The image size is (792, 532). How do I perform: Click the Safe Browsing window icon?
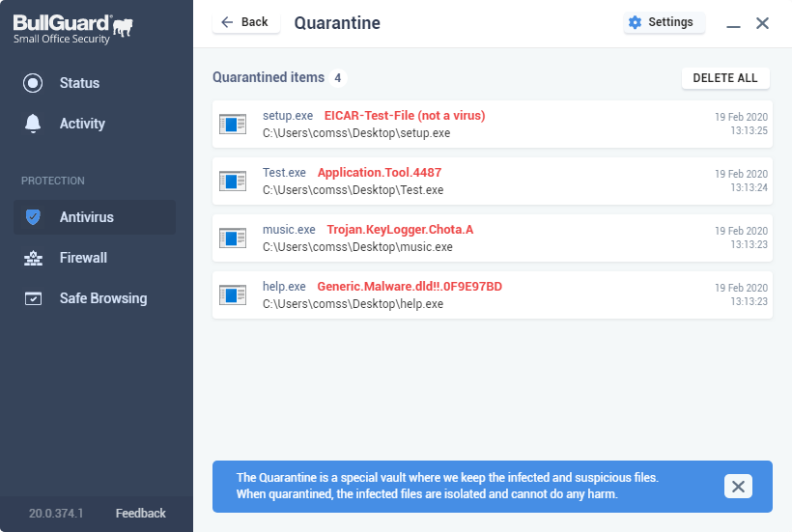(33, 298)
